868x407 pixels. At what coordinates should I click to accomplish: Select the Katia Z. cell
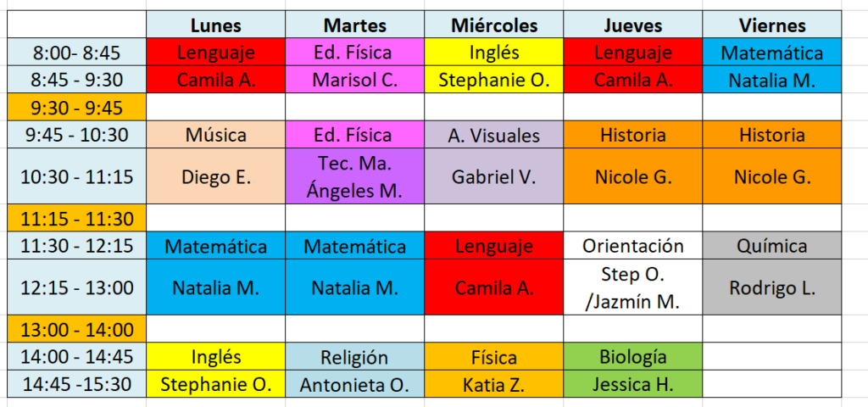(x=494, y=384)
